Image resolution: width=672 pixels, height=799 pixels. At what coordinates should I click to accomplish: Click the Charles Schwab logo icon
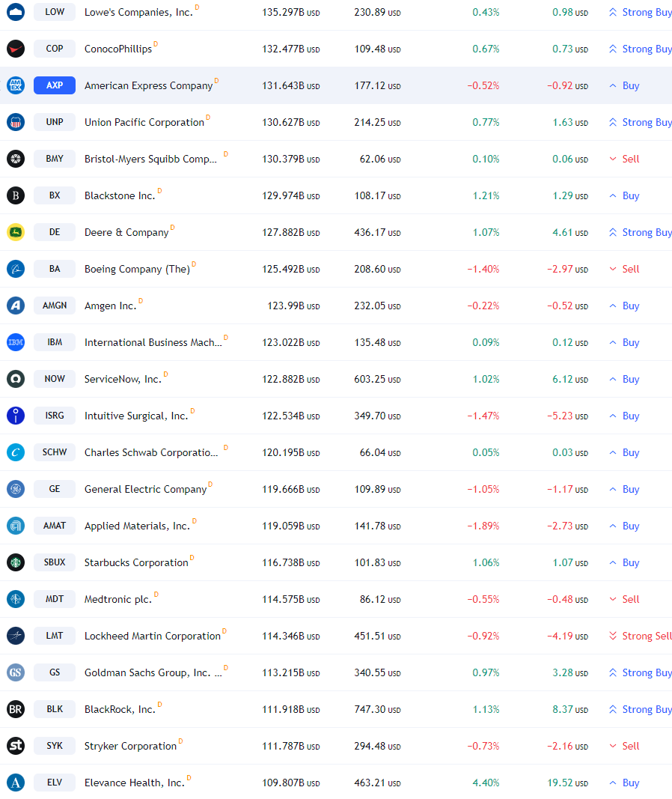(x=16, y=452)
